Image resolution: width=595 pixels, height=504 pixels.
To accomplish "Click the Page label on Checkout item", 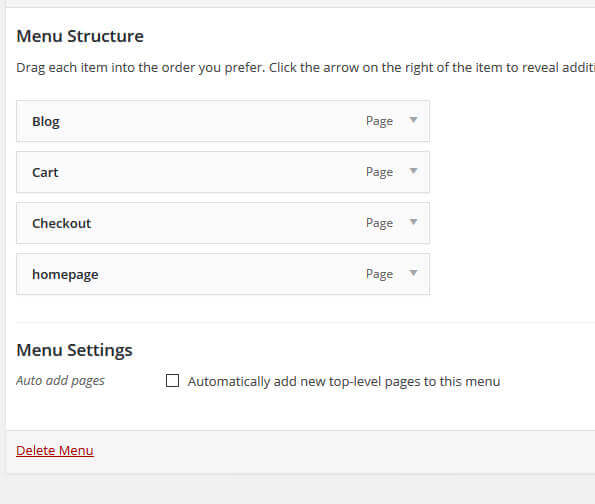I will (379, 223).
